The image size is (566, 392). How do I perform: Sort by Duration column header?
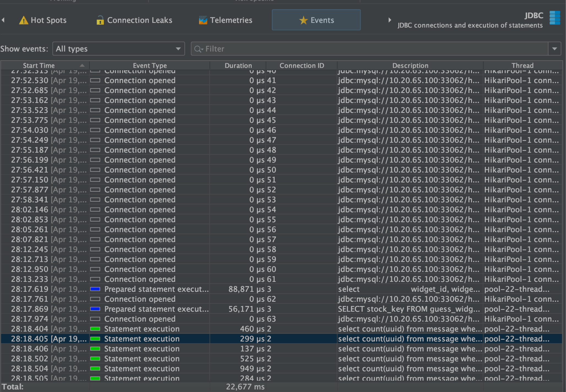[x=238, y=66]
